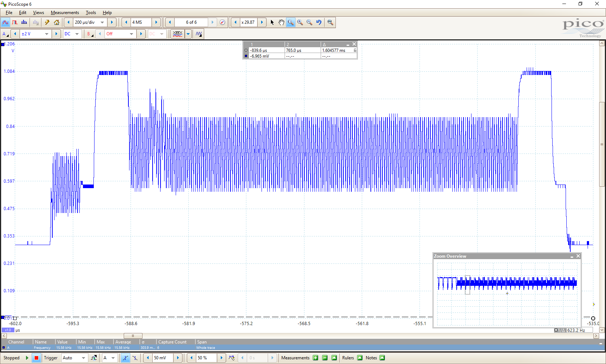The width and height of the screenshot is (606, 364).
Task: Click the zoom-in magnifier tool
Action: click(x=300, y=22)
